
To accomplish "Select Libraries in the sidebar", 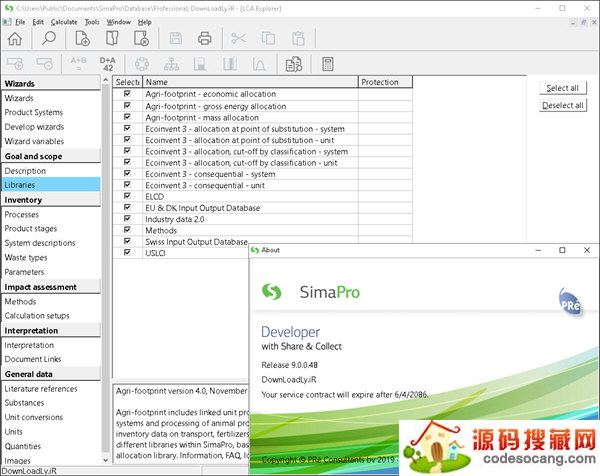I will click(x=51, y=185).
